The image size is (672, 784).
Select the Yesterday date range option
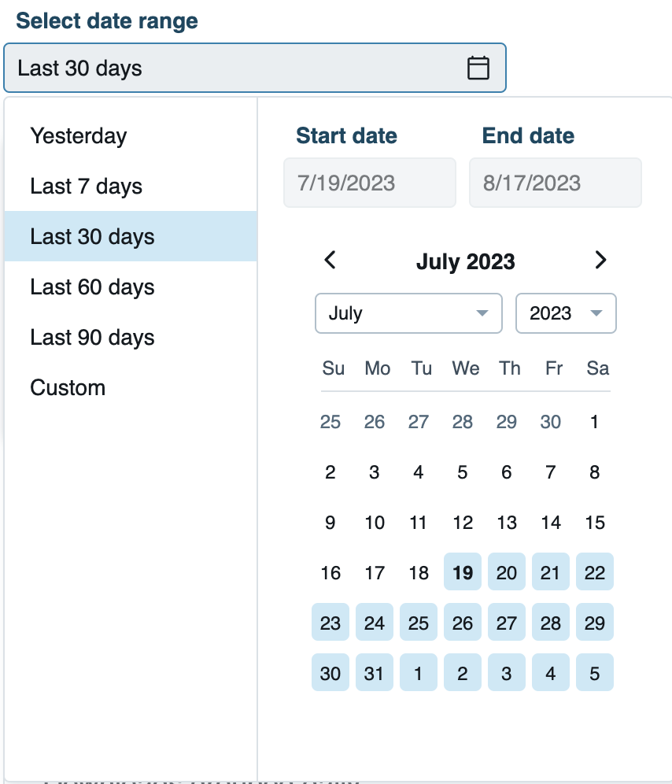78,135
